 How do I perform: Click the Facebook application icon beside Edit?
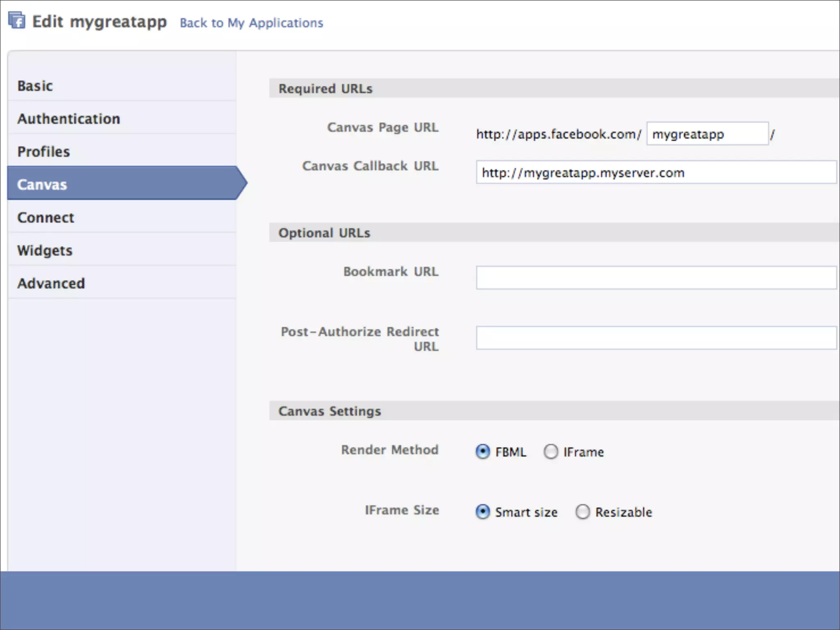pyautogui.click(x=17, y=21)
